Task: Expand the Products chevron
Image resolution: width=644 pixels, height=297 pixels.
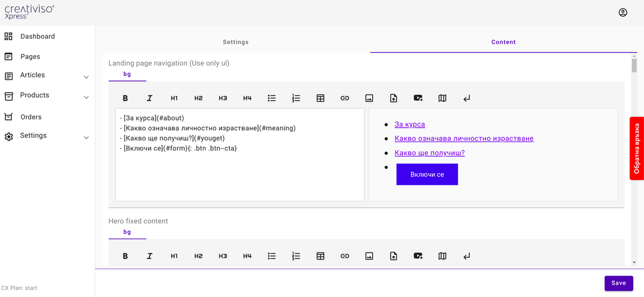Action: pyautogui.click(x=86, y=98)
